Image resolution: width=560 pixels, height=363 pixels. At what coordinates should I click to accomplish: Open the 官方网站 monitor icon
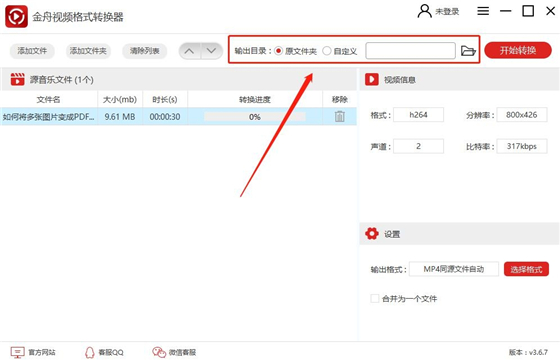[18, 352]
